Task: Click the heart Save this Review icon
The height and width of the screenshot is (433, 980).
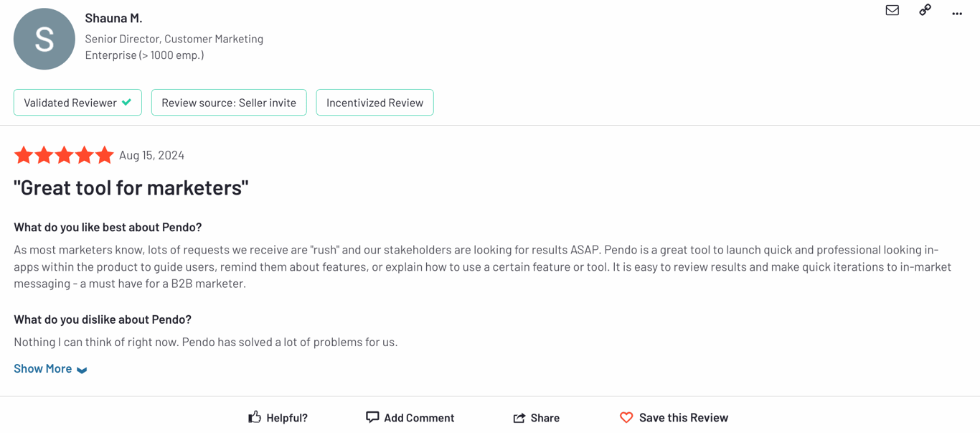Action: click(626, 417)
